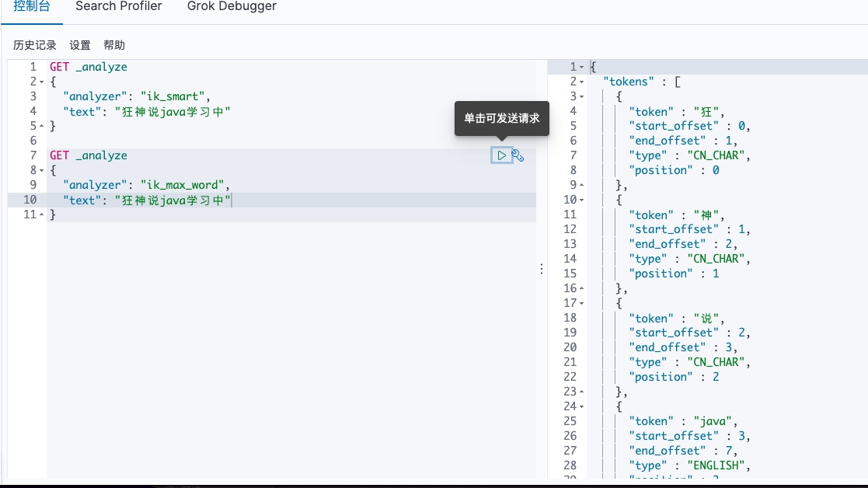The width and height of the screenshot is (868, 488).
Task: Click the send request play icon
Action: point(501,155)
